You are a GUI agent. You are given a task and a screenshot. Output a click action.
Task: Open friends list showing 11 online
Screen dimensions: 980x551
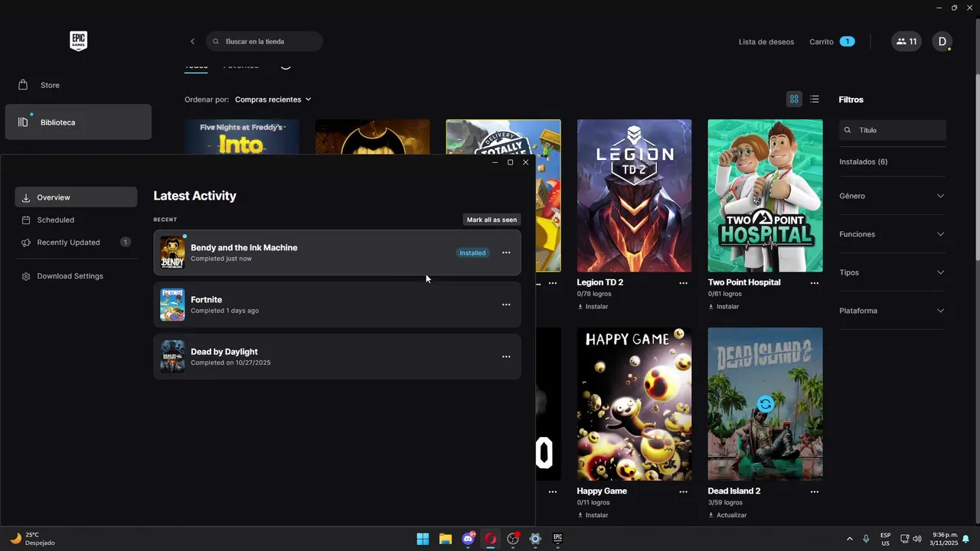click(x=906, y=41)
